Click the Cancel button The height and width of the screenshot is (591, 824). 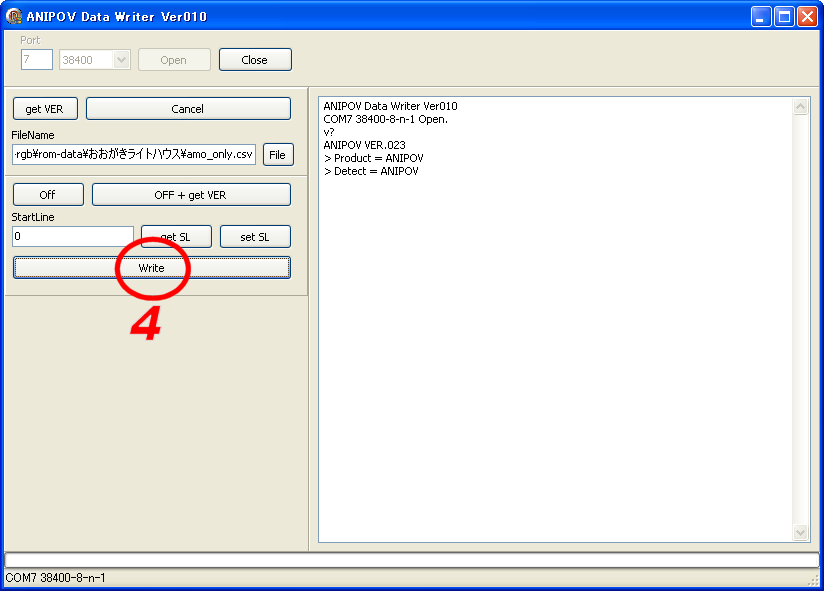tap(188, 109)
